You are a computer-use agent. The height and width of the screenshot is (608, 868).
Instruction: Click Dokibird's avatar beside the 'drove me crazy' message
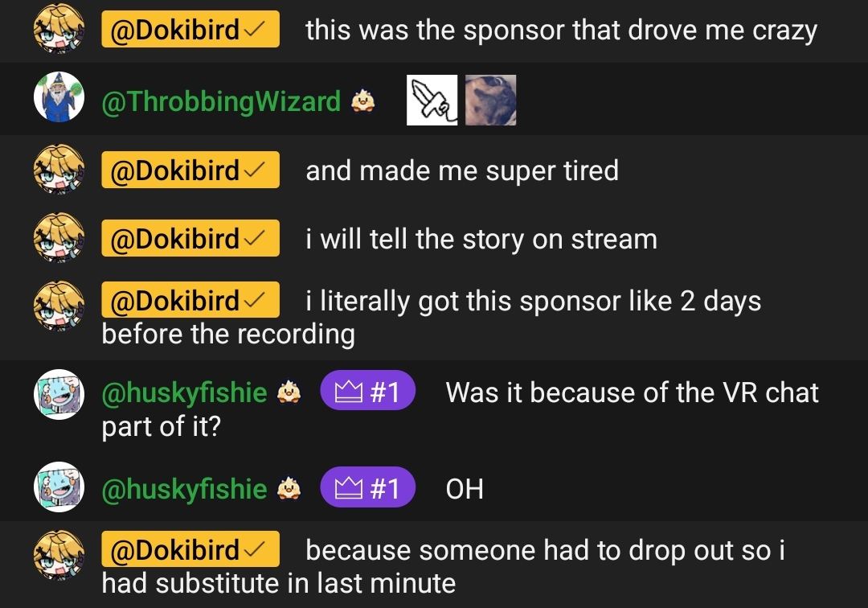pyautogui.click(x=59, y=29)
